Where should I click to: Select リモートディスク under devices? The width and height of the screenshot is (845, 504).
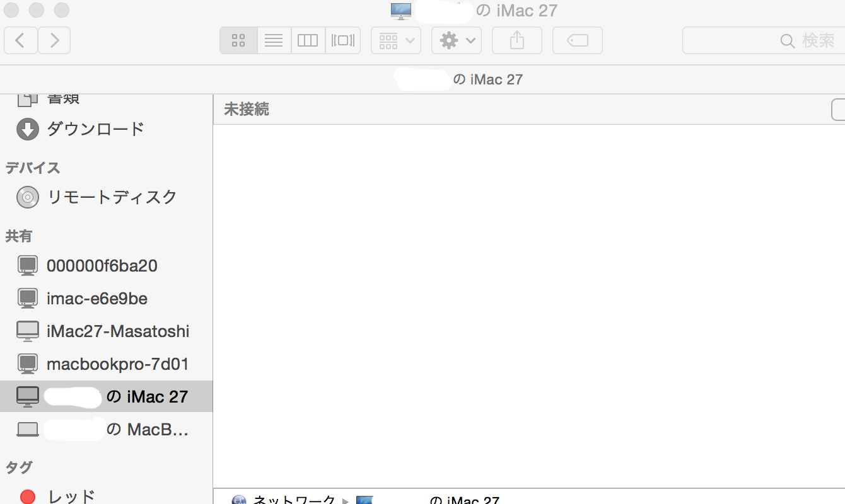tap(107, 197)
